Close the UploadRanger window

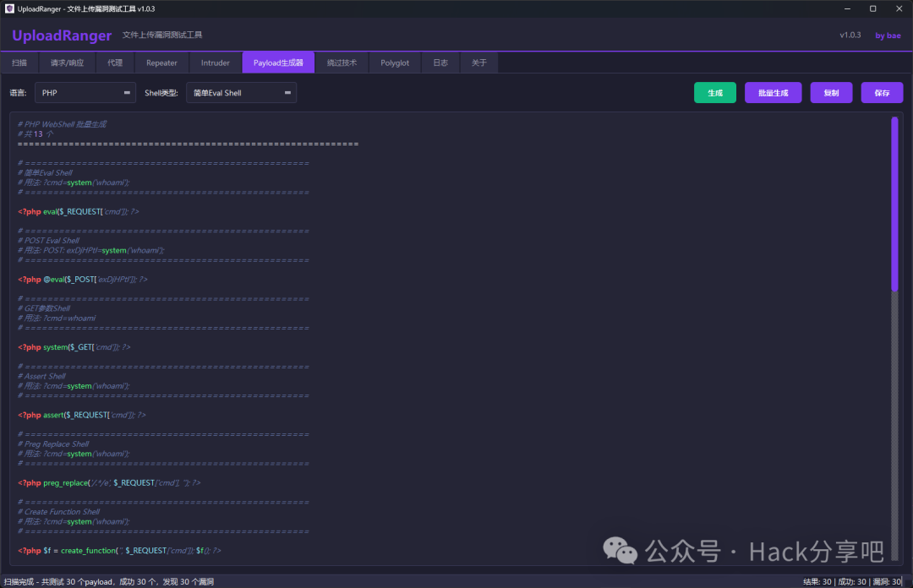tap(899, 8)
